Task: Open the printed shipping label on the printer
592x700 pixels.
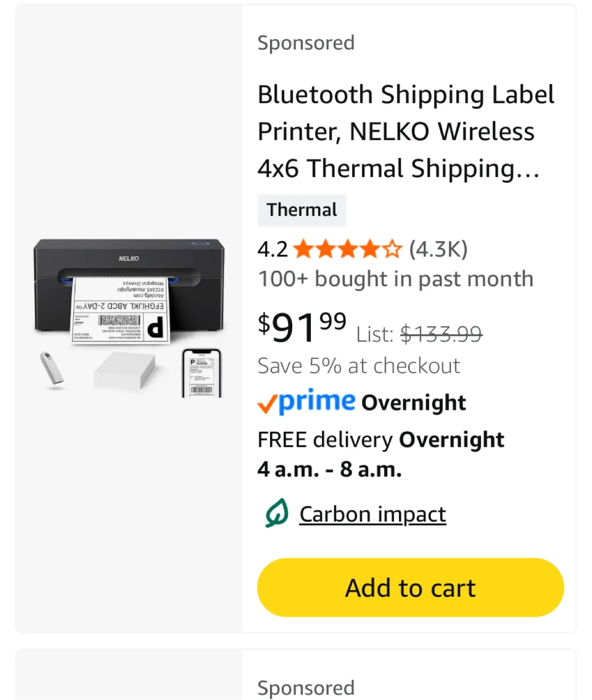Action: click(121, 310)
